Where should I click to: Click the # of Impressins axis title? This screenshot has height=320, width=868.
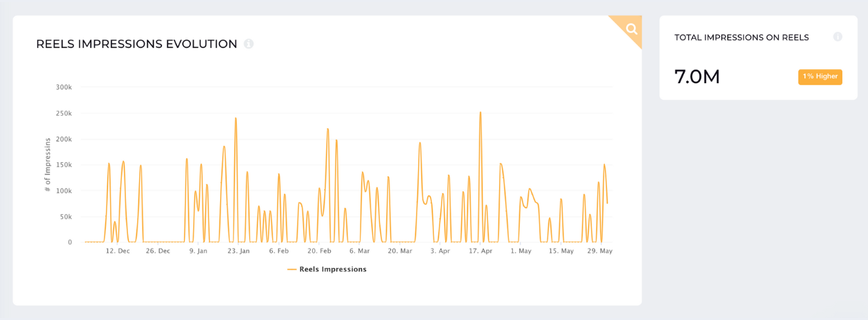pyautogui.click(x=48, y=165)
